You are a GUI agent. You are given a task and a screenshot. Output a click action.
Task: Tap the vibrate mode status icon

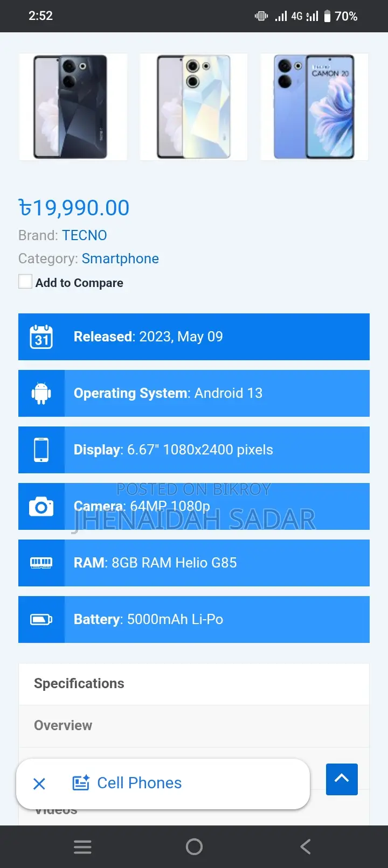pos(261,16)
